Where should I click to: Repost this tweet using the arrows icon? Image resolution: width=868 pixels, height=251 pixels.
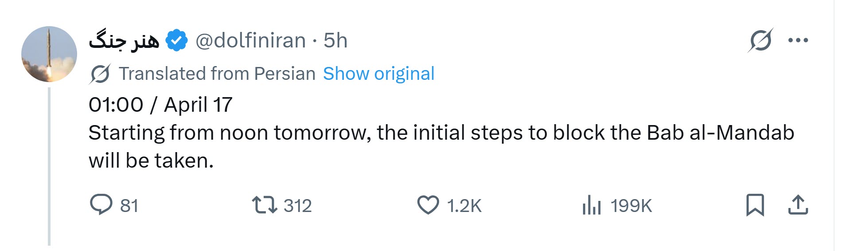(x=264, y=205)
